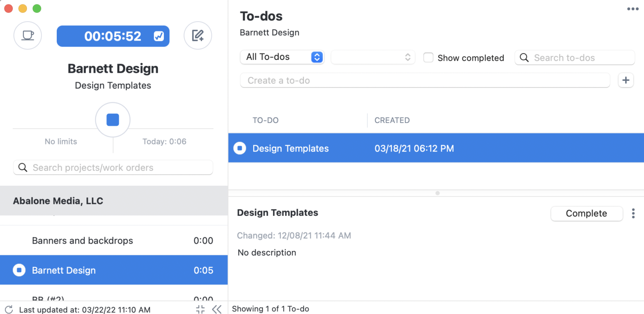Open the All To-dos dropdown
The height and width of the screenshot is (314, 644).
click(x=282, y=57)
